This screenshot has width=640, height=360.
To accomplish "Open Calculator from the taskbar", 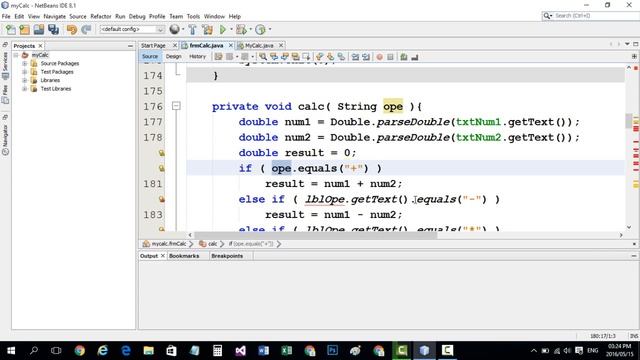I will 218,350.
